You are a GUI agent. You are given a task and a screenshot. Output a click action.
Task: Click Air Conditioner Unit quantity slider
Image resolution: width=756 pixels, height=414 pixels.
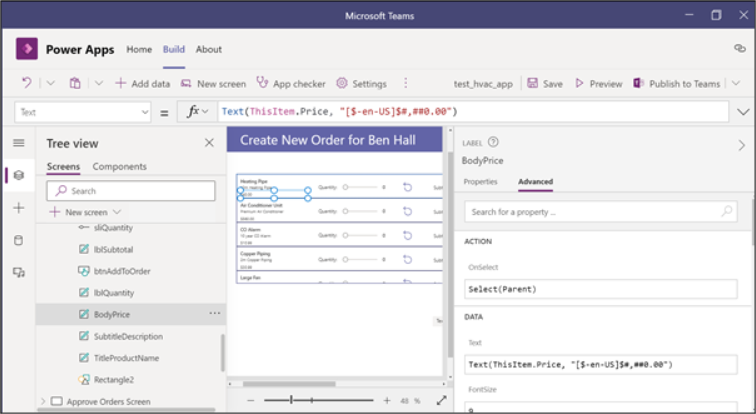360,211
